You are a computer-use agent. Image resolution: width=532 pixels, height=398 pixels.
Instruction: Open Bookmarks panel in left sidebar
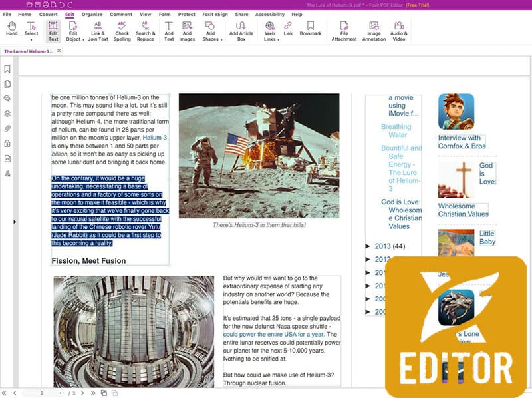coord(7,69)
